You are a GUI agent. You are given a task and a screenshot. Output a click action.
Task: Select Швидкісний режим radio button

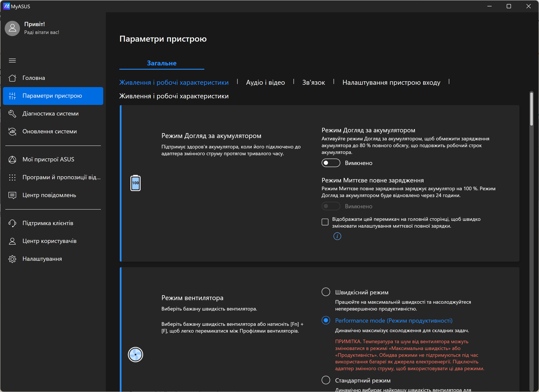pyautogui.click(x=326, y=292)
